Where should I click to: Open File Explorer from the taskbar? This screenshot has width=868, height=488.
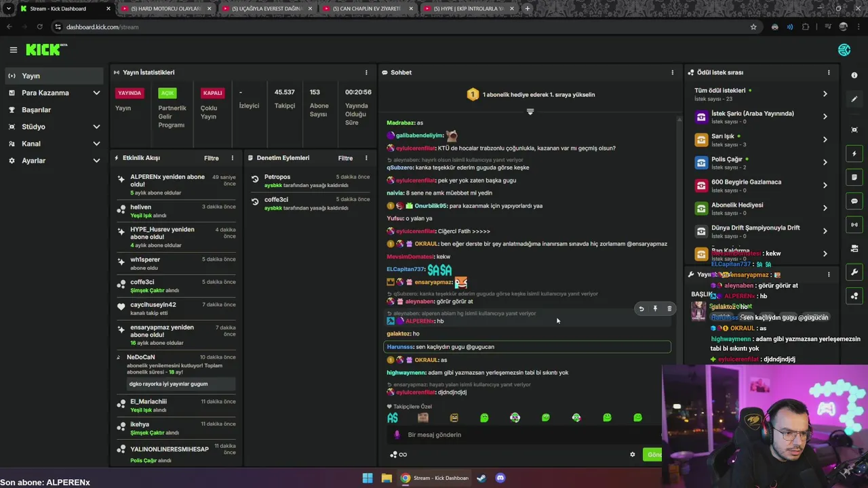(x=387, y=478)
